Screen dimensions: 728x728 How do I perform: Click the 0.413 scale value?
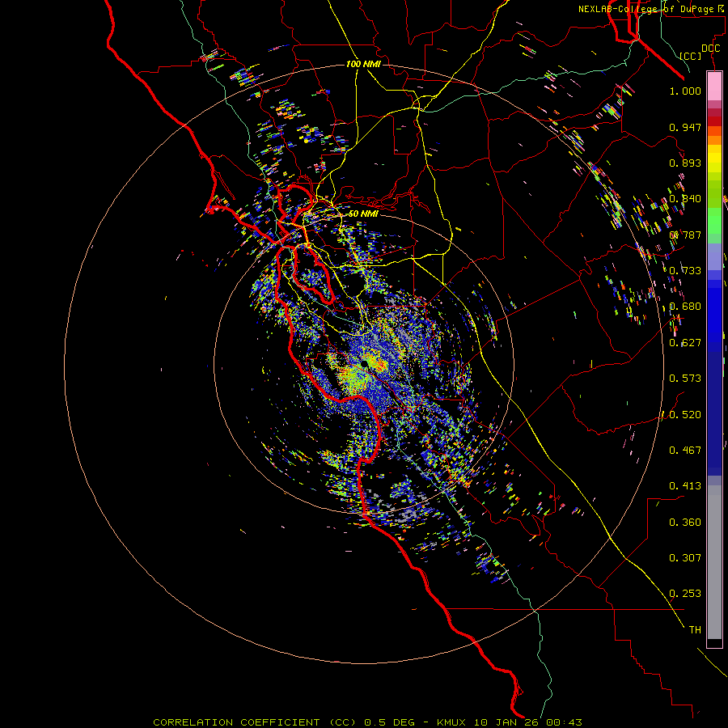[x=685, y=486]
